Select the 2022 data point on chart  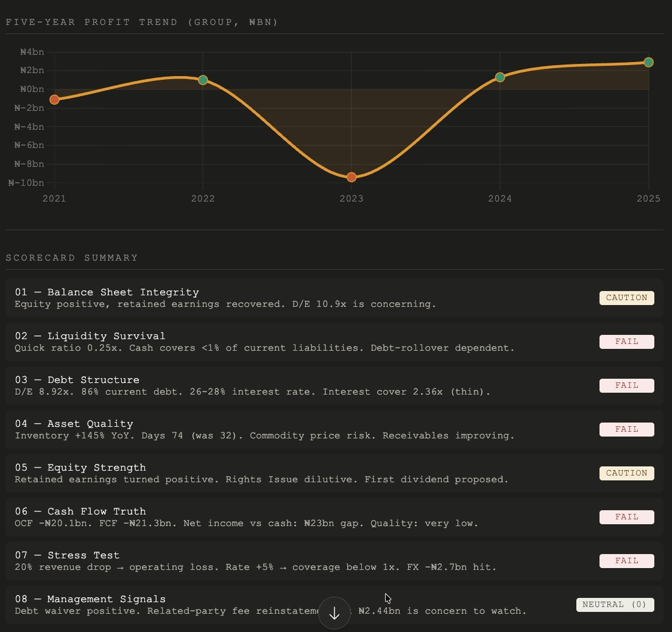(x=203, y=80)
